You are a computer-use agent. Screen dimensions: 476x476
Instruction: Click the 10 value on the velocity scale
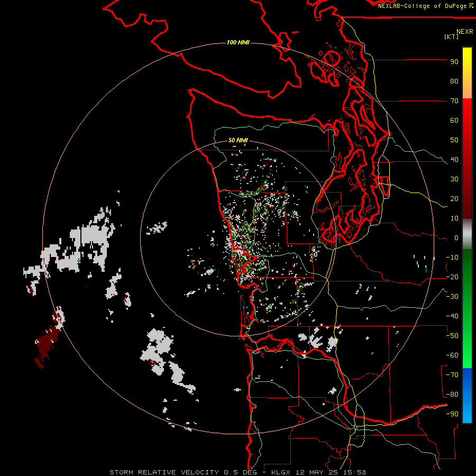coord(454,218)
